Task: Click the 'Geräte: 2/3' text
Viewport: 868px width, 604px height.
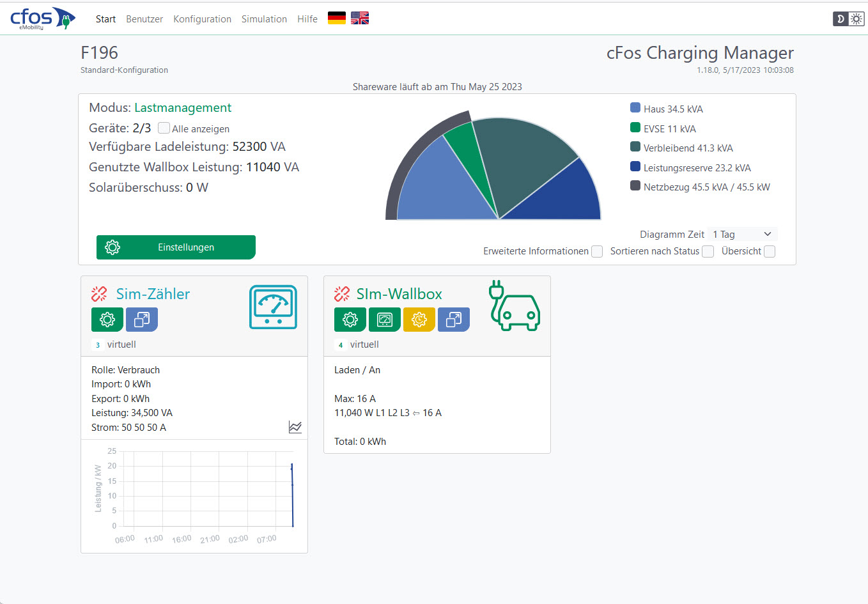Action: click(120, 128)
